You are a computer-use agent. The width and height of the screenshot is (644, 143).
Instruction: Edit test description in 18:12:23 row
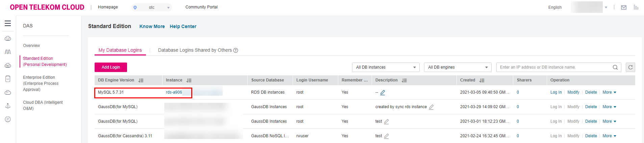386,121
